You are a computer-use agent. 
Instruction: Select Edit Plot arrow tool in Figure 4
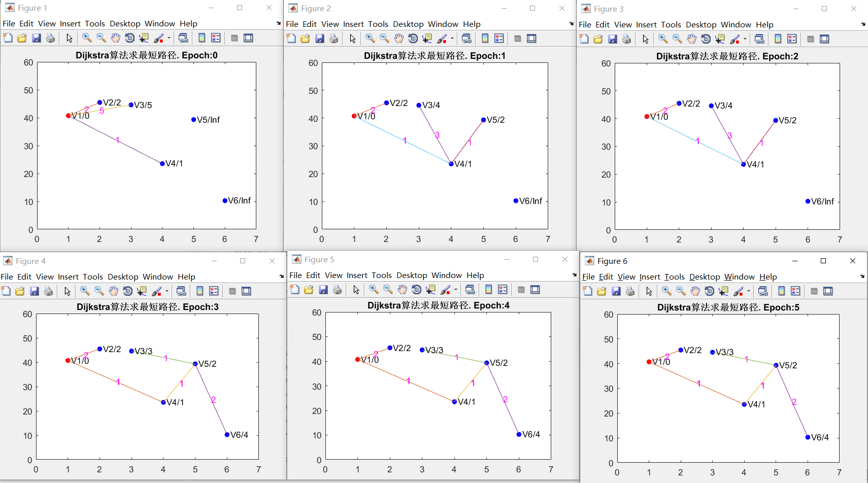(68, 291)
